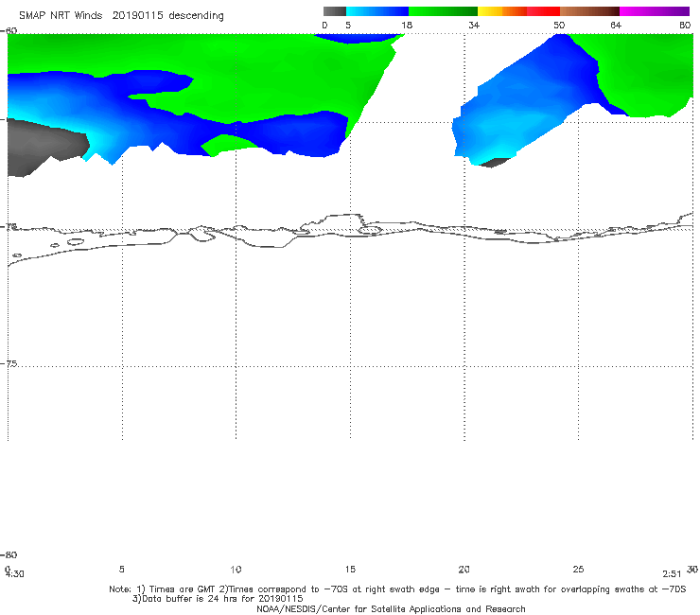Click the yellow-orange color bar segment after 34
700x615 pixels.
tap(501, 11)
